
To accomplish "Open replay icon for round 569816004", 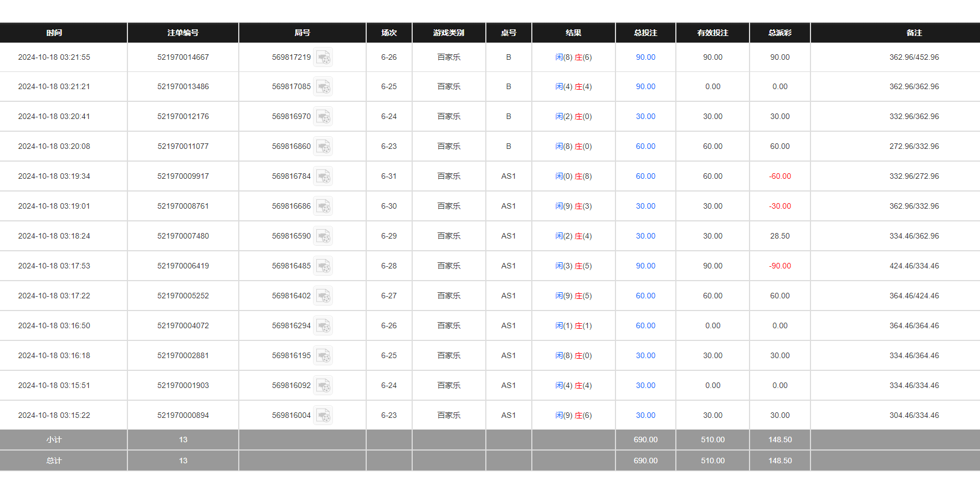I will pos(323,416).
